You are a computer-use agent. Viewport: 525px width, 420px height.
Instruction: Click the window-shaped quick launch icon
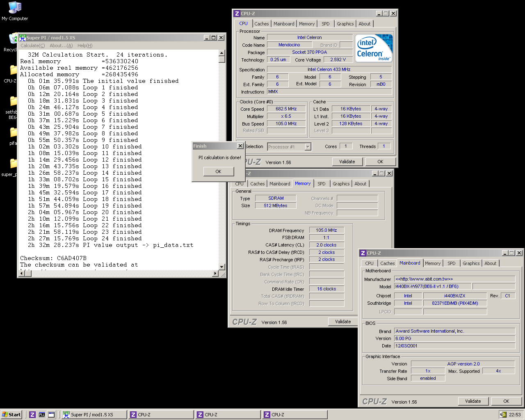pos(51,415)
